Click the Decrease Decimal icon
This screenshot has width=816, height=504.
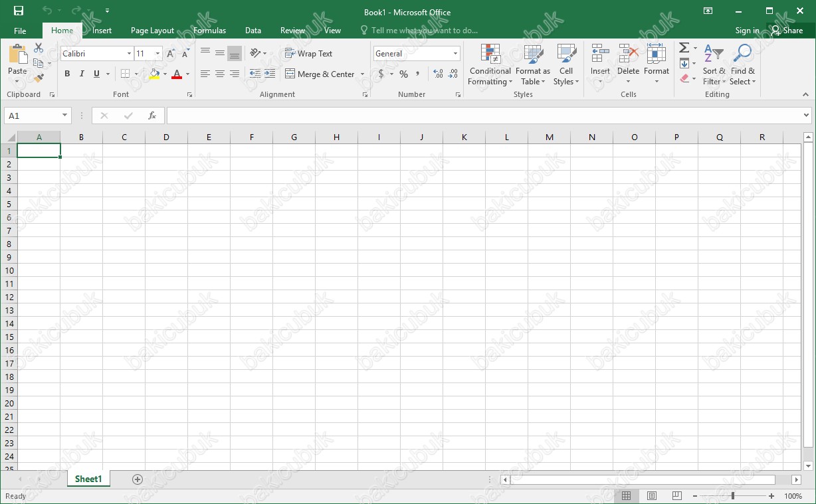(x=453, y=74)
